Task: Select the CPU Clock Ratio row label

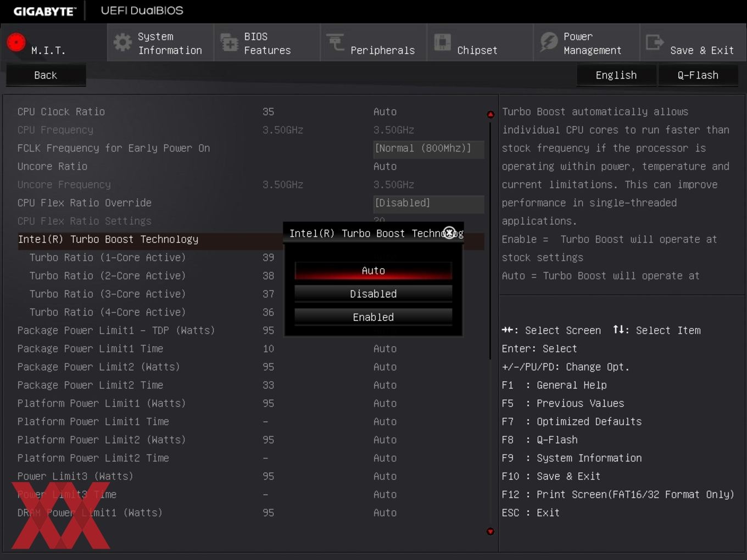Action: (x=61, y=111)
